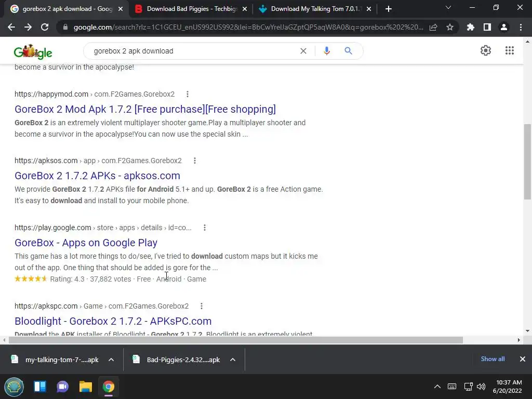Open more options for happymod.com result
Viewport: 532px width, 399px height.
[188, 94]
